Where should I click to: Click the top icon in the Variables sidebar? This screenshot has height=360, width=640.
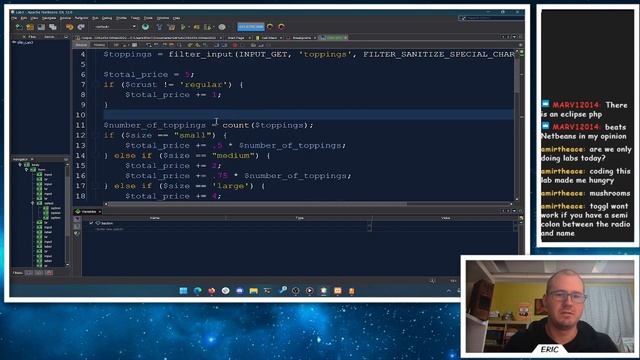(77, 219)
